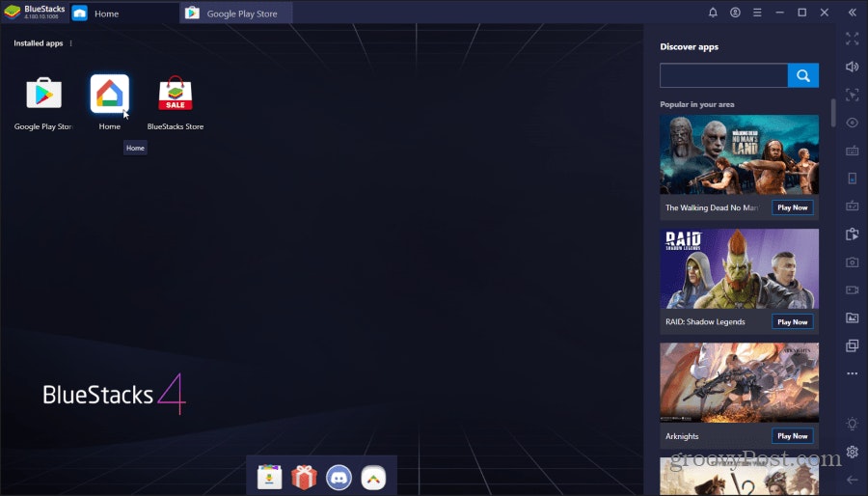
Task: Toggle fullscreen from the side toolbar
Action: (x=853, y=39)
